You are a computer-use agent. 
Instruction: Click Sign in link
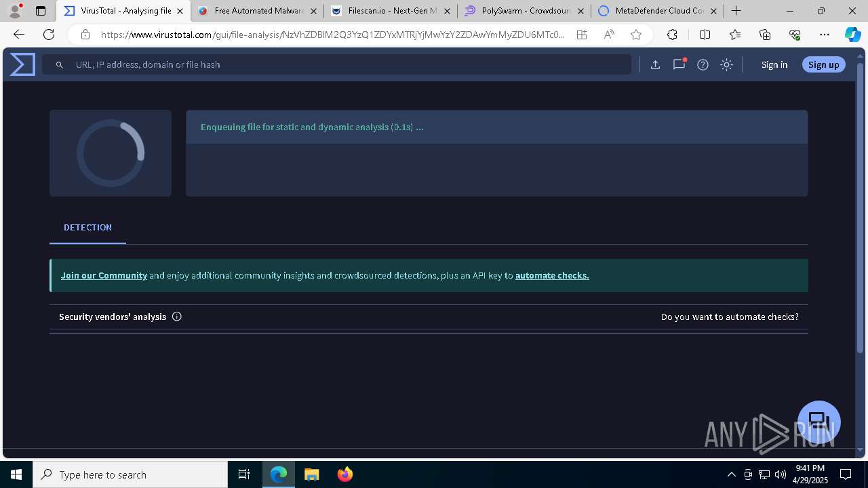point(774,64)
